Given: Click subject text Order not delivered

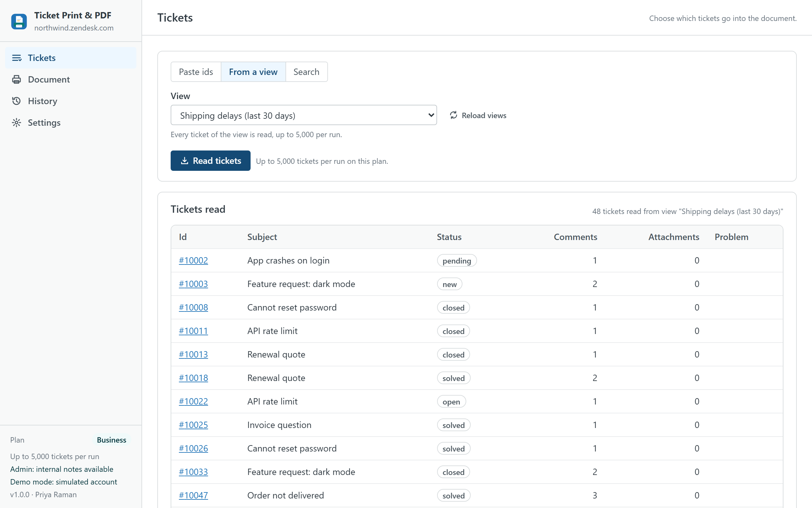Looking at the screenshot, I should click(x=285, y=496).
